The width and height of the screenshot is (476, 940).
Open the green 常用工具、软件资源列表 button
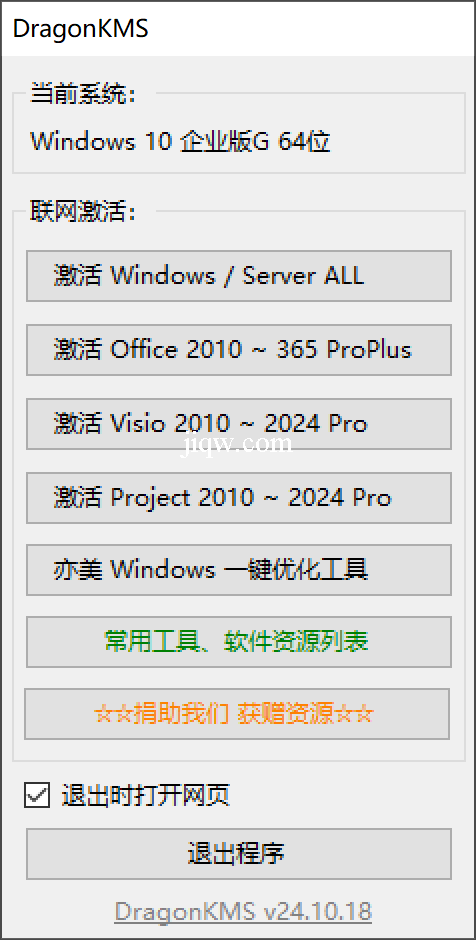point(239,641)
